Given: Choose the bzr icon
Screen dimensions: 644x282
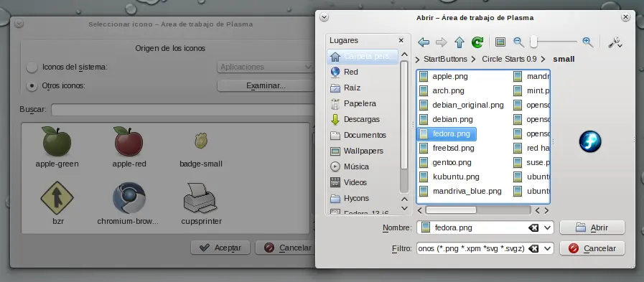Looking at the screenshot, I should pos(57,204).
